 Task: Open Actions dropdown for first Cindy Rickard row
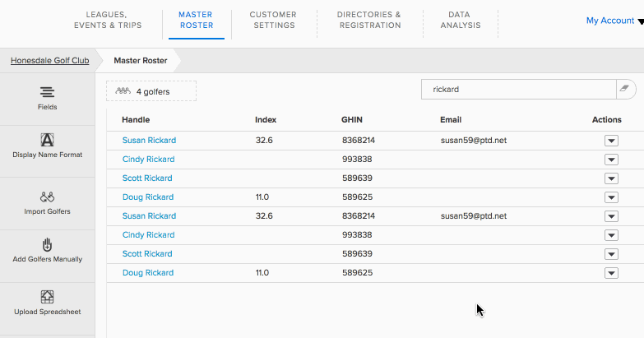(611, 160)
